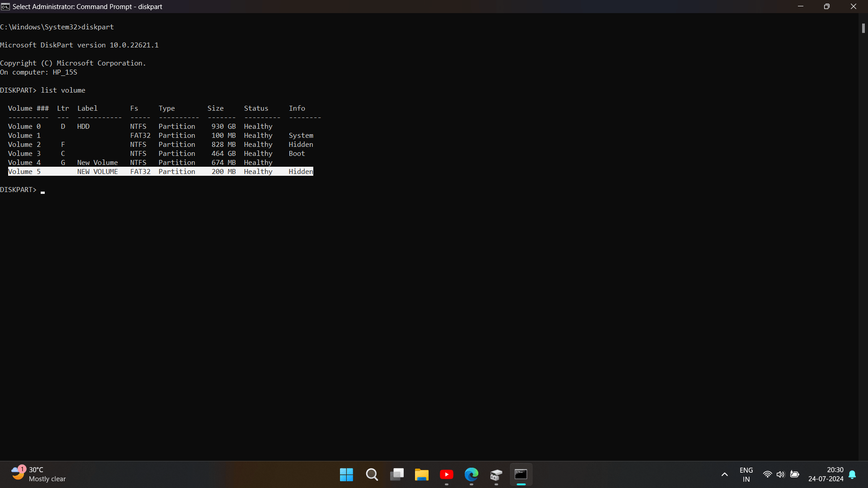
Task: Check battery status icon
Action: coord(795,474)
